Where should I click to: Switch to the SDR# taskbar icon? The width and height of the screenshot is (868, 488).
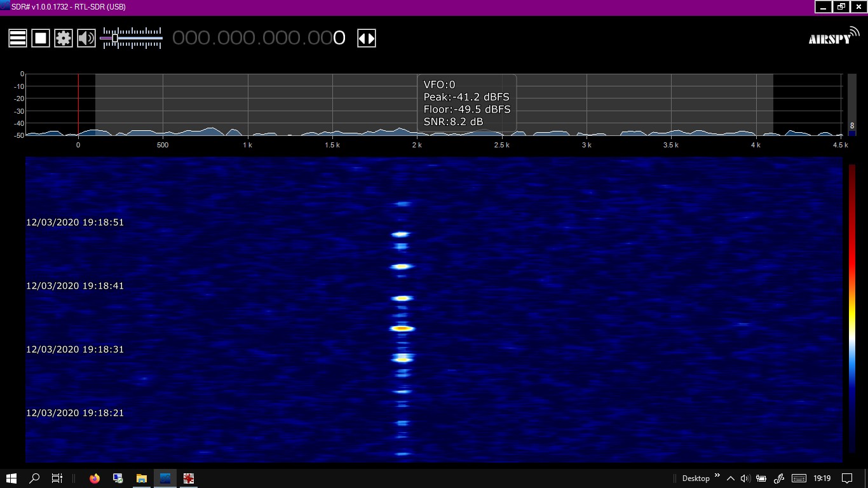(x=165, y=478)
